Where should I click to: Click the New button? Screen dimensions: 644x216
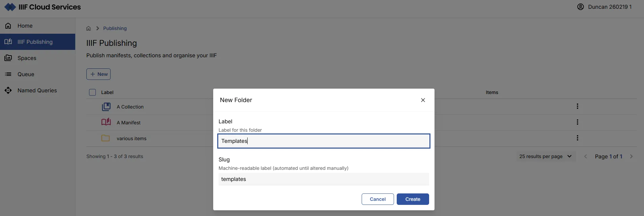click(99, 74)
